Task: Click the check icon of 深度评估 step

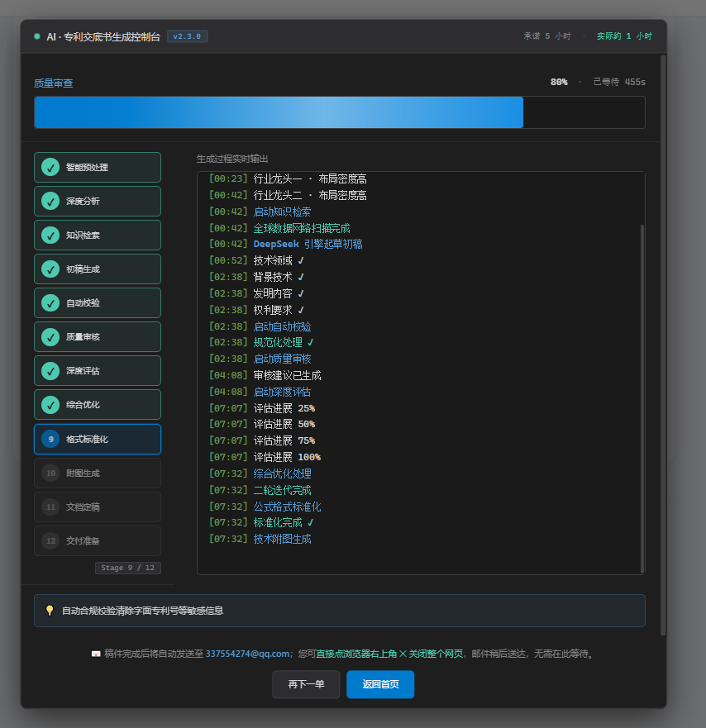Action: point(50,370)
